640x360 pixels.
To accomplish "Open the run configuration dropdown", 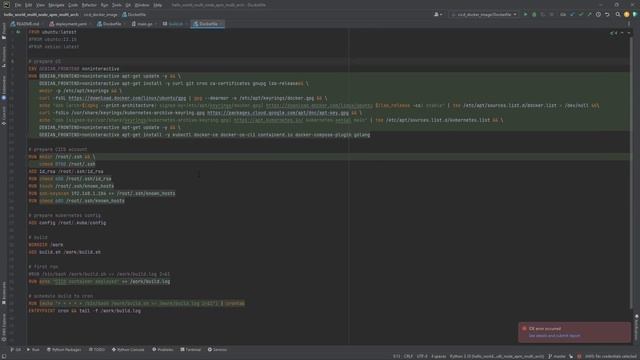I will tap(484, 14).
